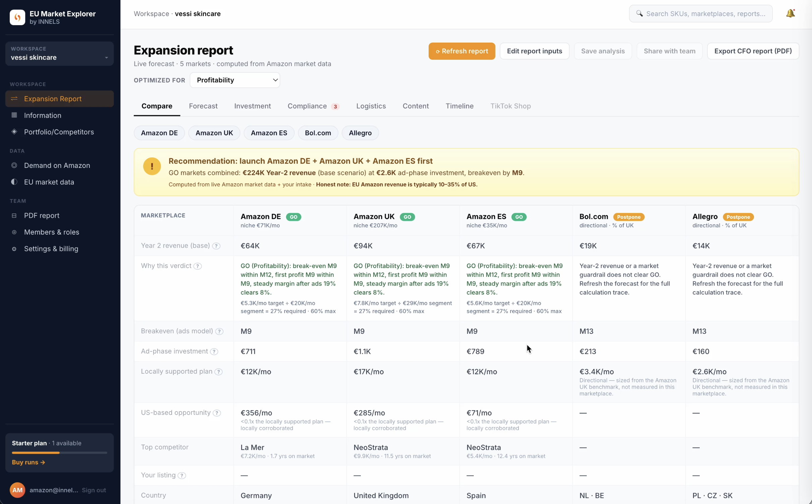This screenshot has height=504, width=812.
Task: Click the Expansion Report sidebar icon
Action: coord(14,99)
